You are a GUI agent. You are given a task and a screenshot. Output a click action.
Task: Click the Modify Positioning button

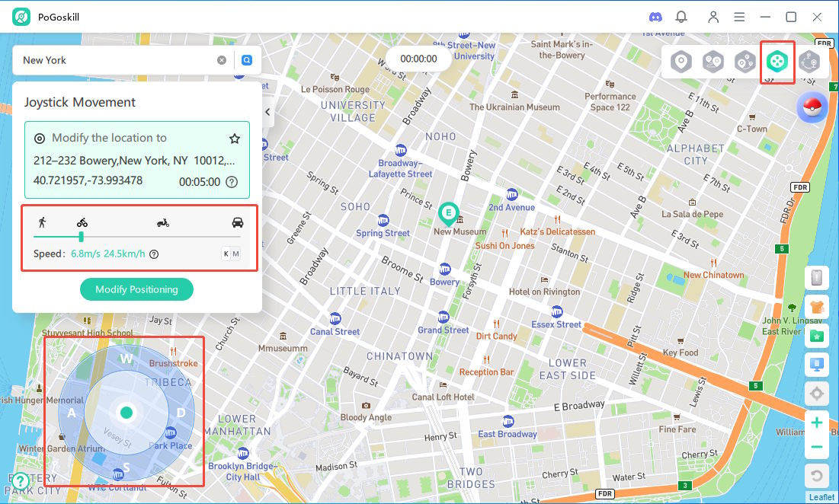(x=136, y=289)
